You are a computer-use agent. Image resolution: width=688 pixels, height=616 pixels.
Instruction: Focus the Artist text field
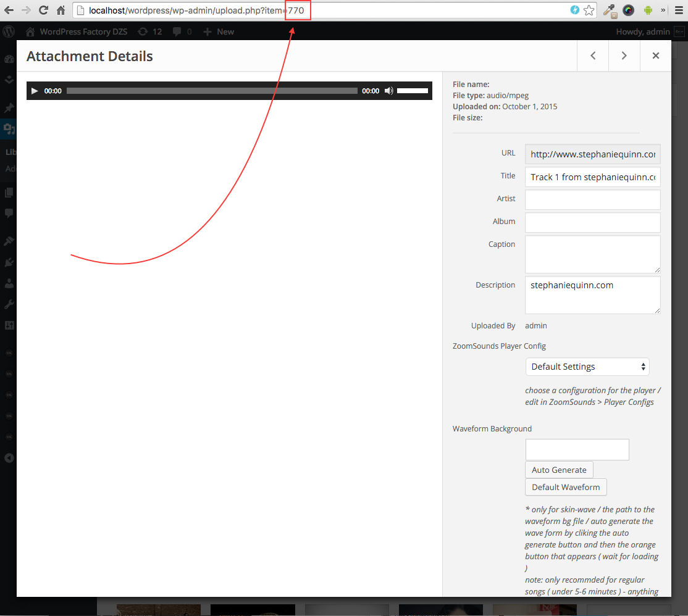click(592, 199)
